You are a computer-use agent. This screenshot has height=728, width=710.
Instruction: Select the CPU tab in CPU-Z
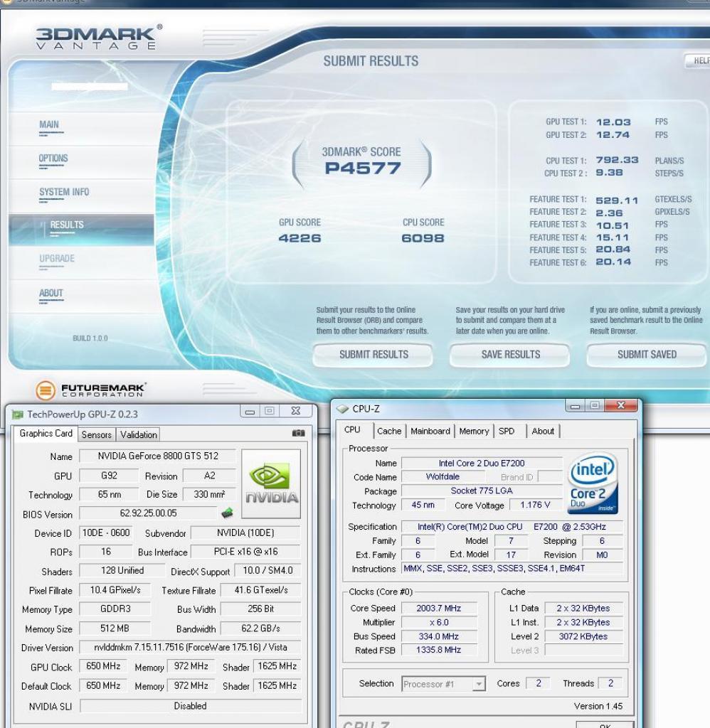[352, 430]
